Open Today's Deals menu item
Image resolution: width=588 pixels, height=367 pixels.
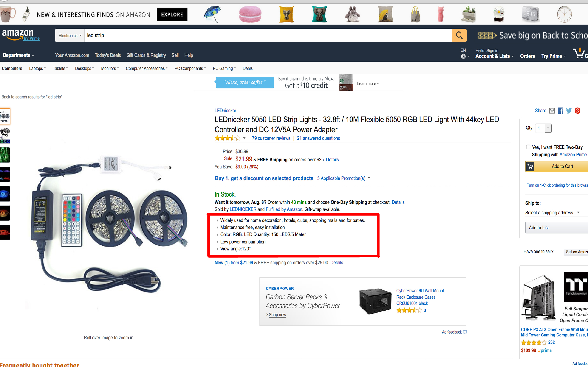[x=108, y=55]
